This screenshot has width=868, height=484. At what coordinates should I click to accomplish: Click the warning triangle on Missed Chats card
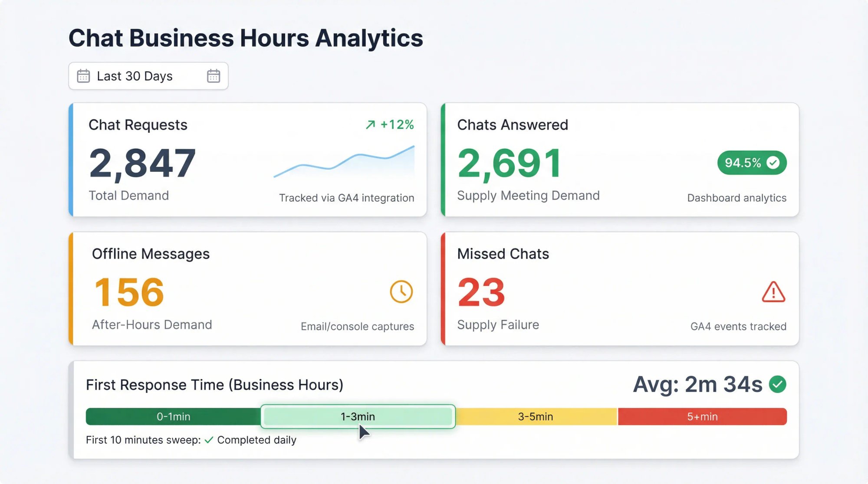pyautogui.click(x=774, y=293)
